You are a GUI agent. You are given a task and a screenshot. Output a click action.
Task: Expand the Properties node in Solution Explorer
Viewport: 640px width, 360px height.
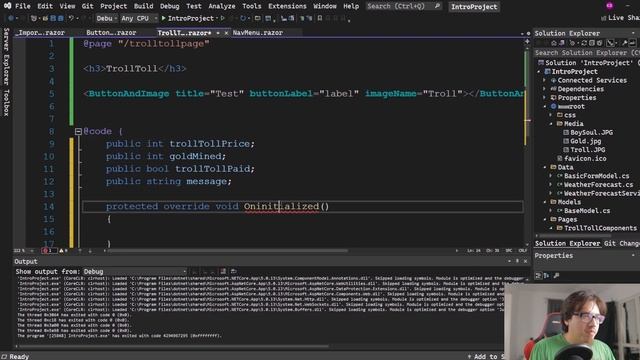click(x=545, y=98)
